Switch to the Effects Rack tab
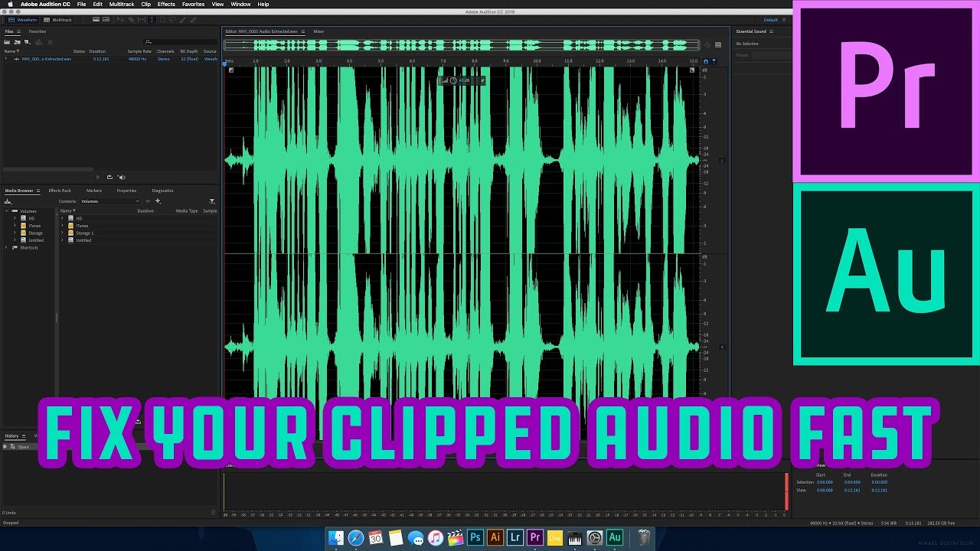This screenshot has width=980, height=551. coord(60,191)
